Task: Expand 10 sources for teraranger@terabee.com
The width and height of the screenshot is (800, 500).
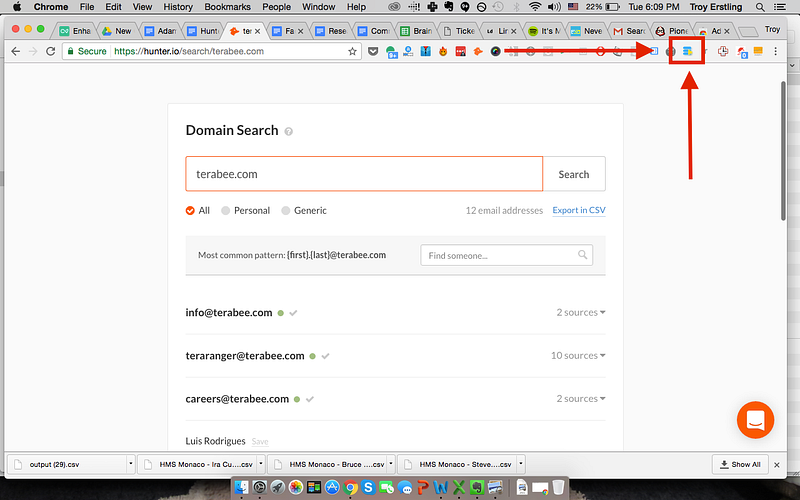Action: (x=578, y=355)
